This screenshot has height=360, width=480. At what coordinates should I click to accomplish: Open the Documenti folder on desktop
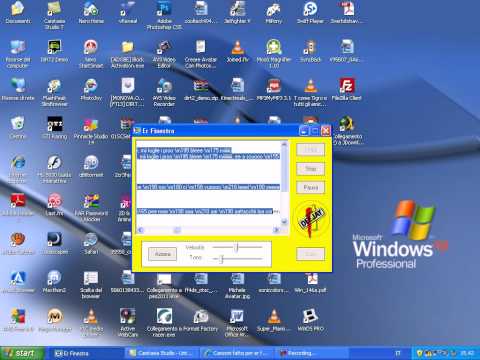pos(18,12)
